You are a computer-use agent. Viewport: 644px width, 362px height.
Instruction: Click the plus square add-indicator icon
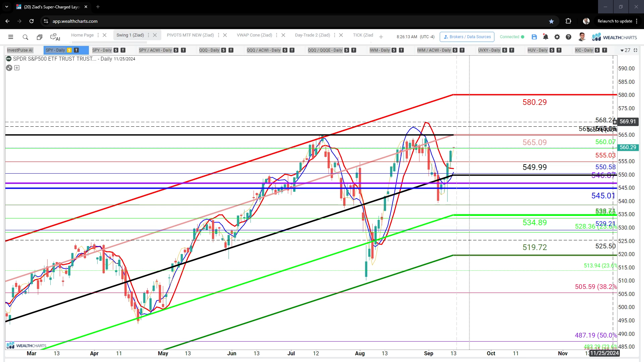coord(17,68)
